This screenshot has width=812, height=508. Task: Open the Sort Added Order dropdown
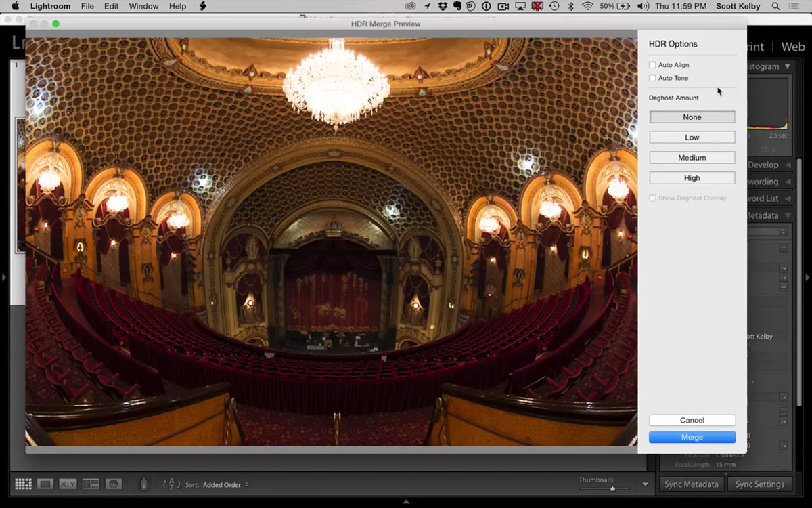225,485
